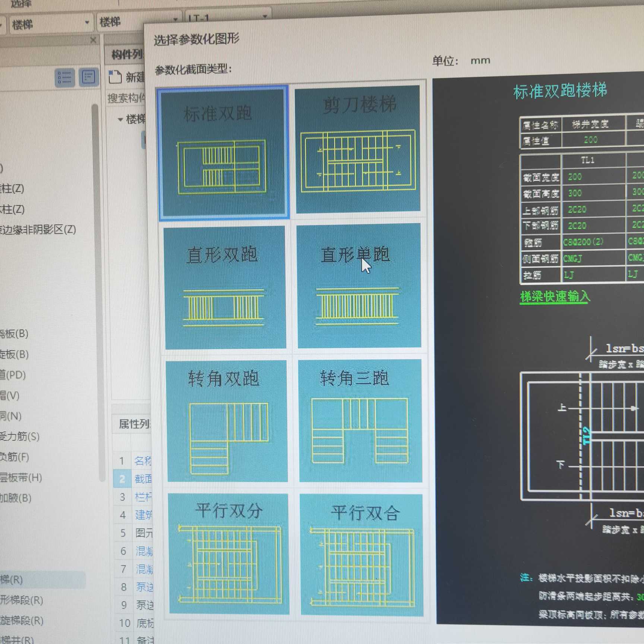This screenshot has width=644, height=644.
Task: Click the component search field
Action: pyautogui.click(x=127, y=98)
